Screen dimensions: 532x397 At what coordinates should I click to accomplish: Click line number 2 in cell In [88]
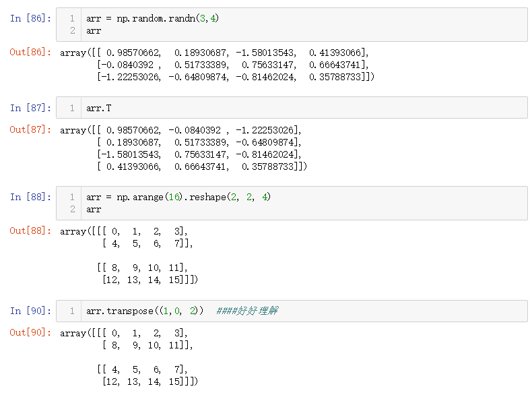(x=72, y=209)
